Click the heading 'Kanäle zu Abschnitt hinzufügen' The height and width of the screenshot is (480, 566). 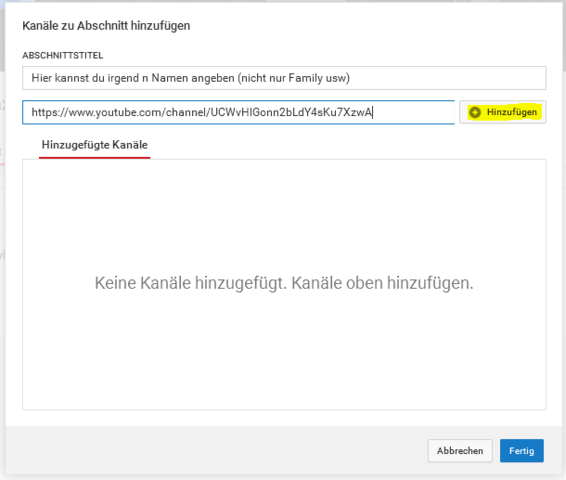coord(106,26)
